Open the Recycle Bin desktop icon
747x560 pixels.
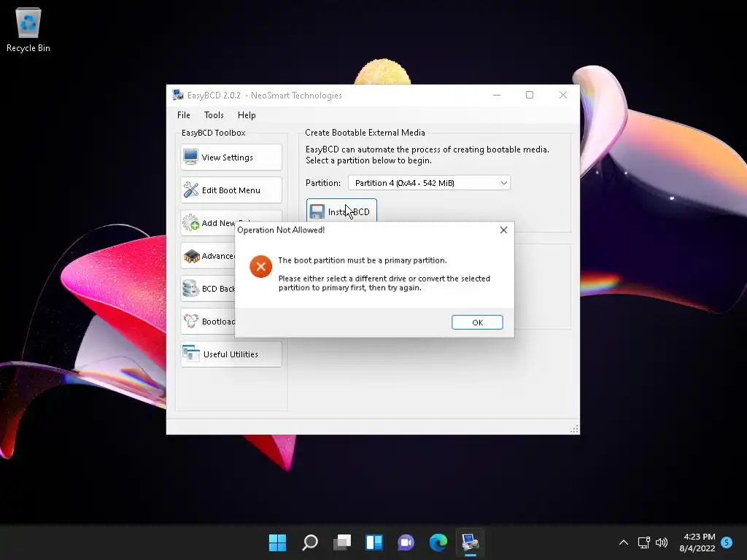28,29
